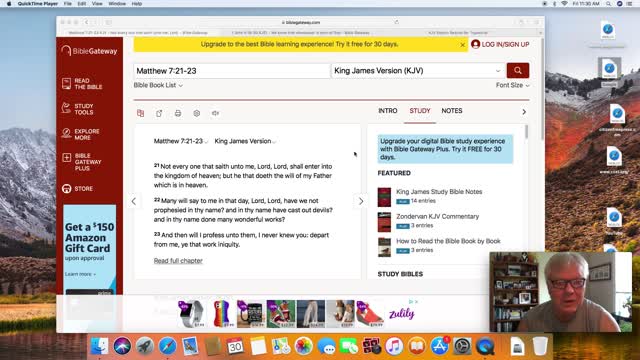Screen dimensions: 640x360
Task: Open Notes app in the dock
Action: [258, 347]
